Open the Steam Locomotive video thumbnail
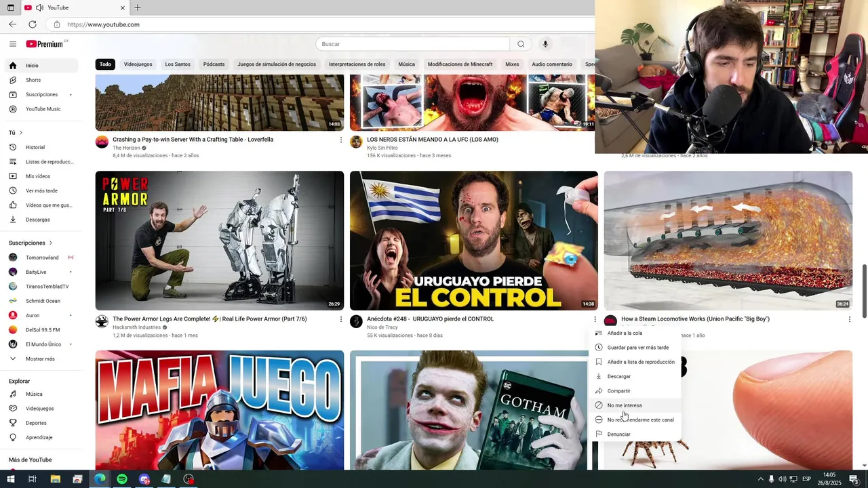The image size is (868, 488). [728, 241]
